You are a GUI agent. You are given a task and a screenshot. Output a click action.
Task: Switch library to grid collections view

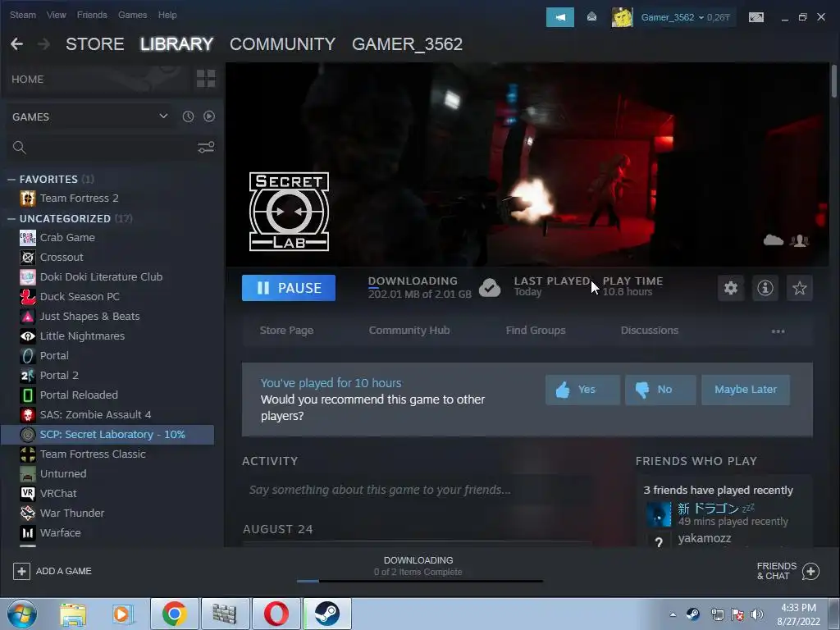(x=206, y=79)
